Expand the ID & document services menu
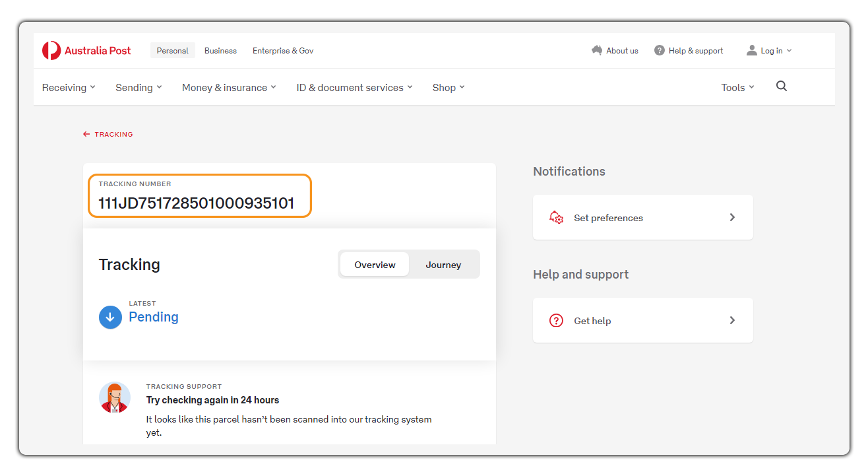Image resolution: width=868 pixels, height=476 pixels. (354, 87)
